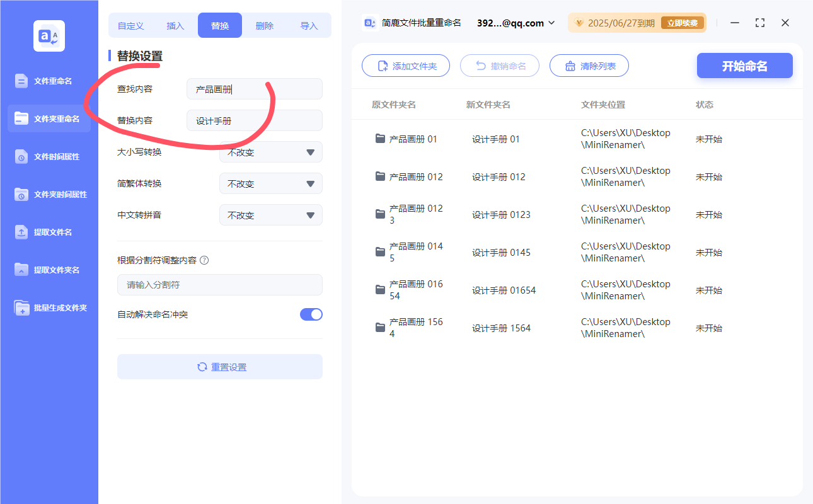This screenshot has height=504, width=813.
Task: Select 批量生成文件夹 in the sidebar
Action: click(49, 307)
